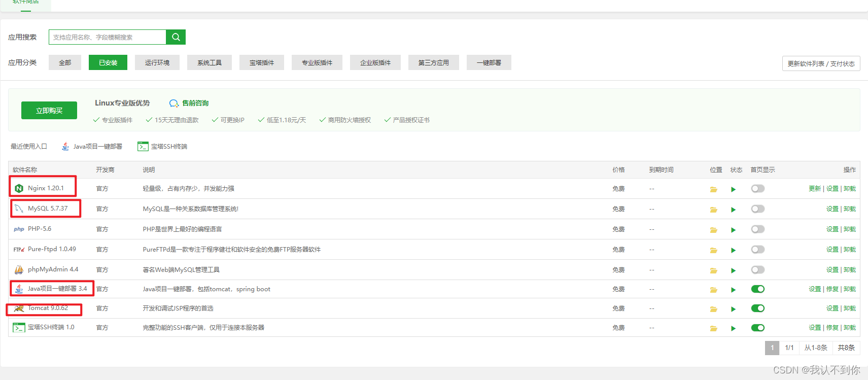Click the status play icon for PHP-5.6
This screenshot has width=868, height=380.
pos(733,230)
